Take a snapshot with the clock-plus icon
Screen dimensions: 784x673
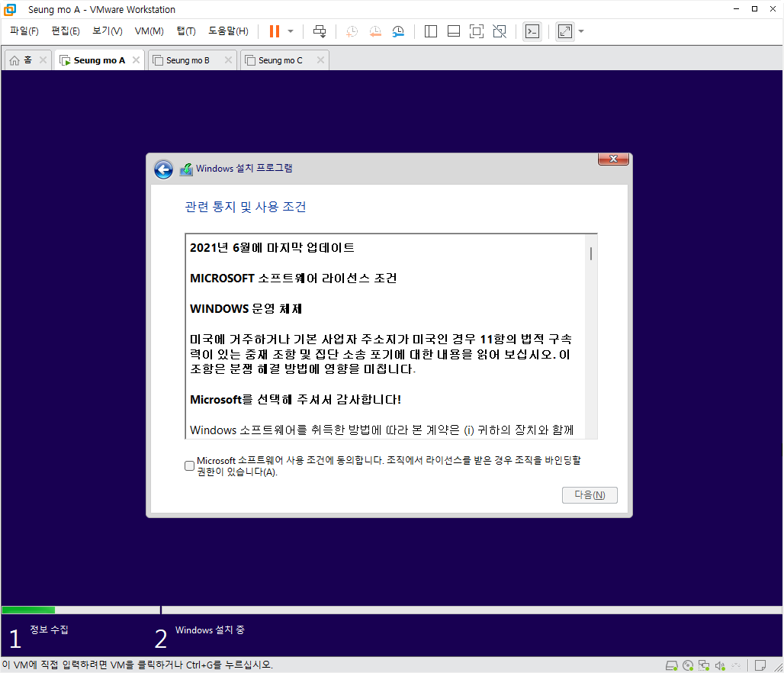[x=352, y=31]
